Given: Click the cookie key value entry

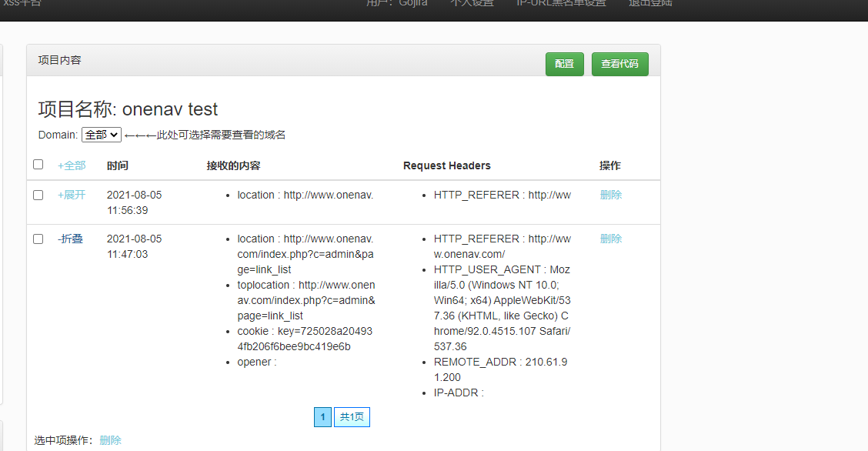Looking at the screenshot, I should click(305, 339).
